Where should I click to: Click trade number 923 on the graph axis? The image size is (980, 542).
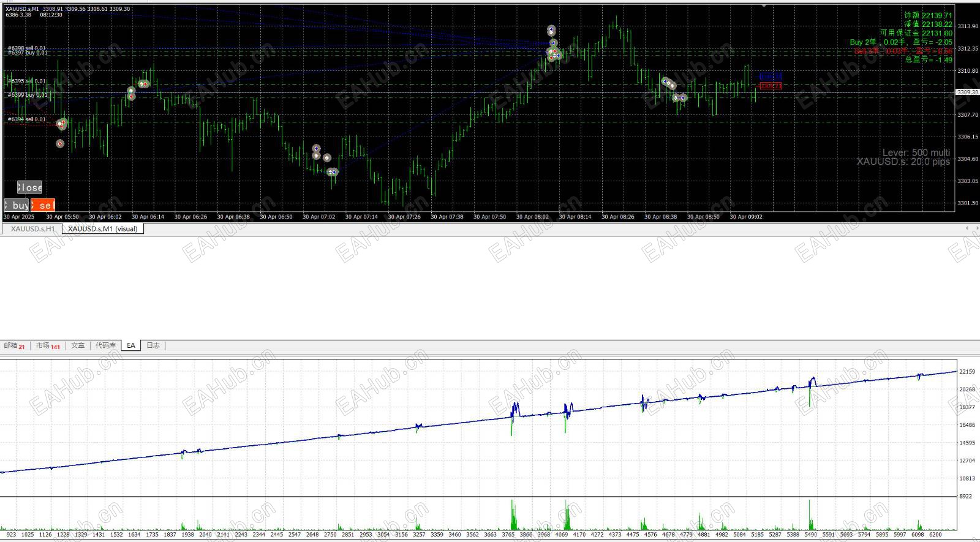coord(11,535)
